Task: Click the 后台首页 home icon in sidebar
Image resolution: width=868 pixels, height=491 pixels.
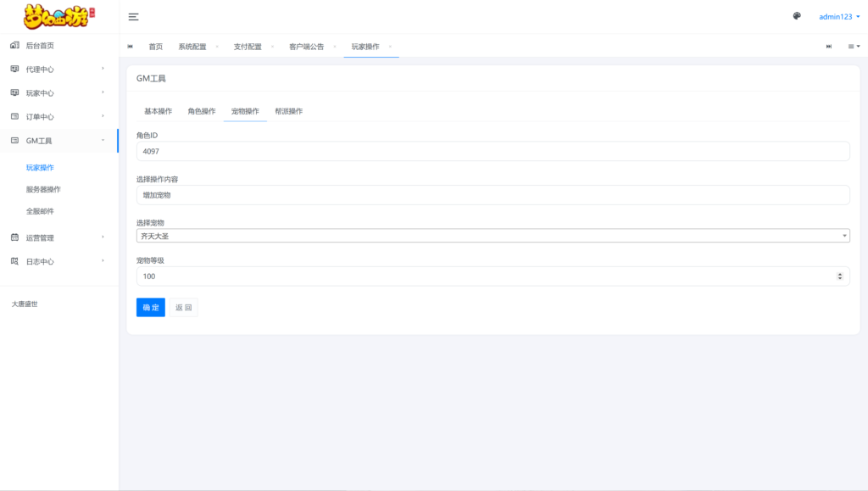Action: pos(14,45)
